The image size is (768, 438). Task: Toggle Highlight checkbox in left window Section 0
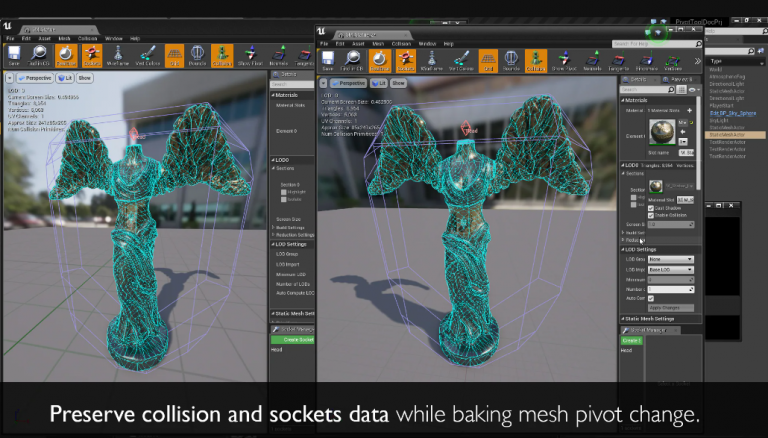click(x=284, y=192)
